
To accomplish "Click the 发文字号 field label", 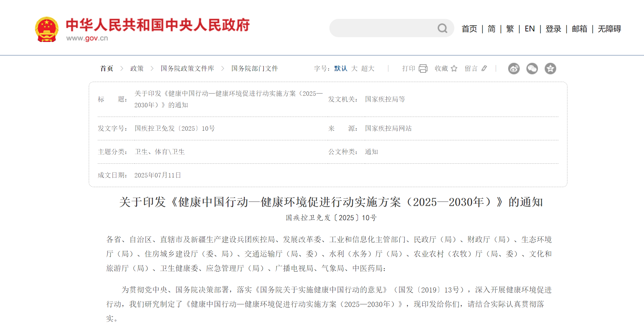I will coord(112,128).
